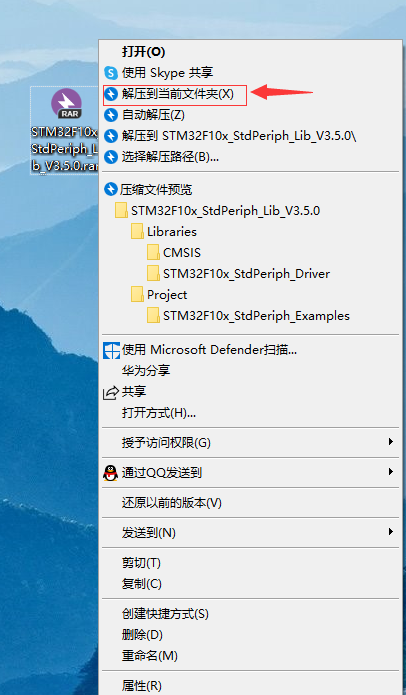
Task: Click the Libraries folder icon
Action: (137, 231)
